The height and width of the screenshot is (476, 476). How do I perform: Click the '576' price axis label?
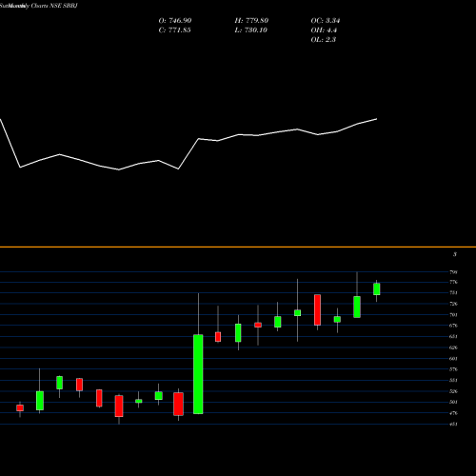pyautogui.click(x=453, y=369)
